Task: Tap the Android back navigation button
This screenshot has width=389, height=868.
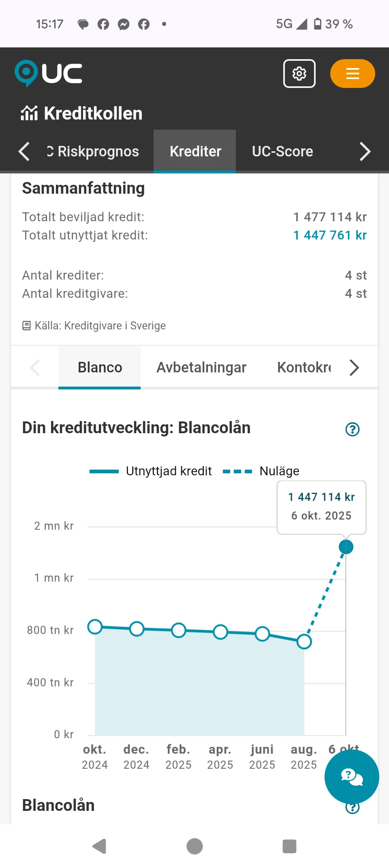Action: click(99, 846)
